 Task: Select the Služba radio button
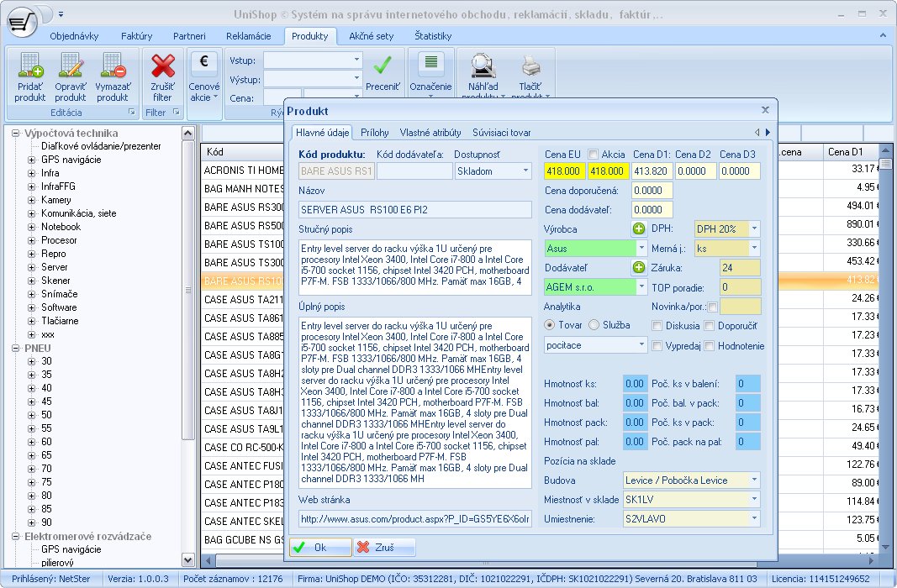click(x=594, y=325)
